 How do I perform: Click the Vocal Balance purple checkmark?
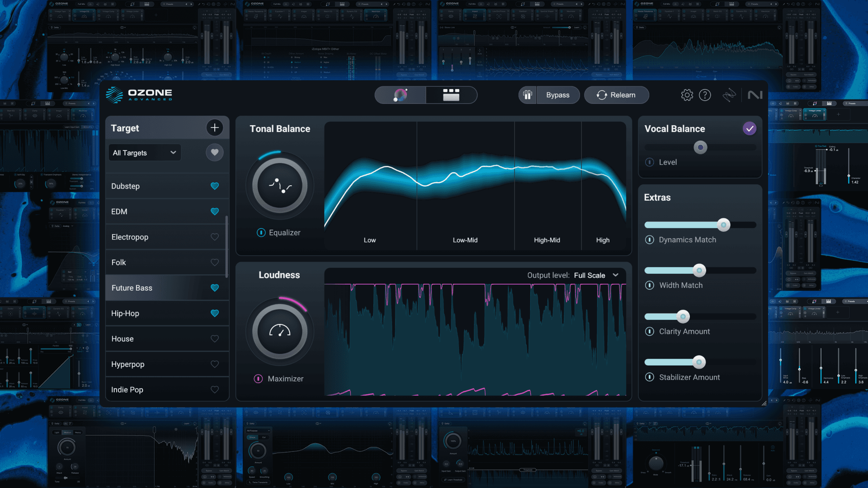750,129
